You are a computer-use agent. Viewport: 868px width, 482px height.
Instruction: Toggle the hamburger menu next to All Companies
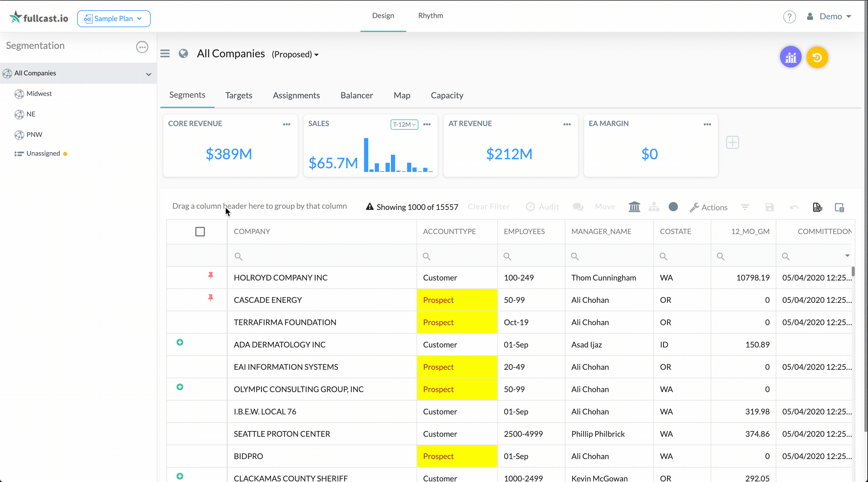tap(165, 53)
